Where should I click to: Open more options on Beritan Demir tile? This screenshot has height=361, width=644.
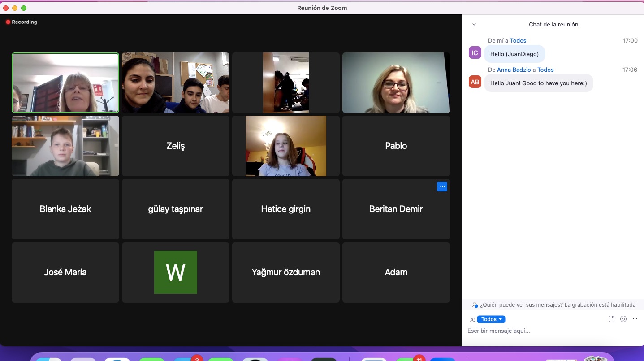click(x=442, y=187)
